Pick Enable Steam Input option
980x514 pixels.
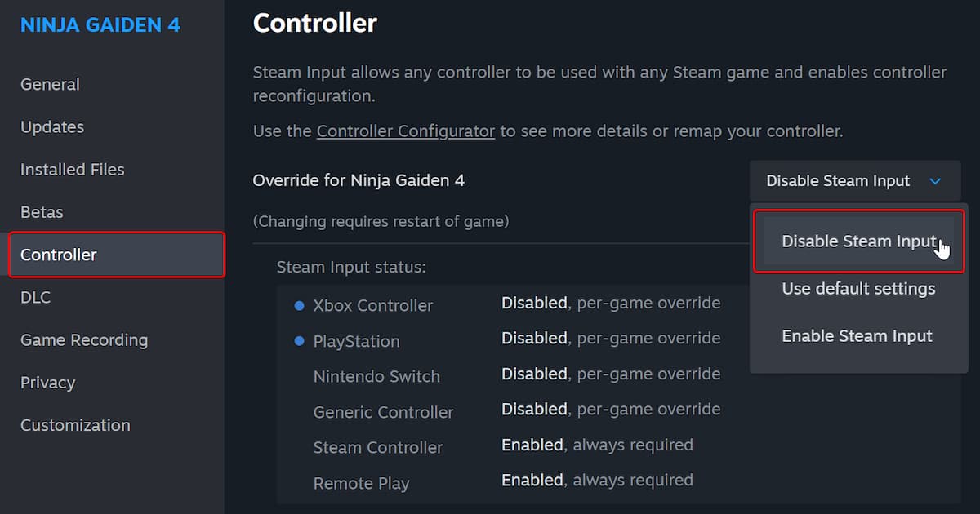[x=857, y=336]
